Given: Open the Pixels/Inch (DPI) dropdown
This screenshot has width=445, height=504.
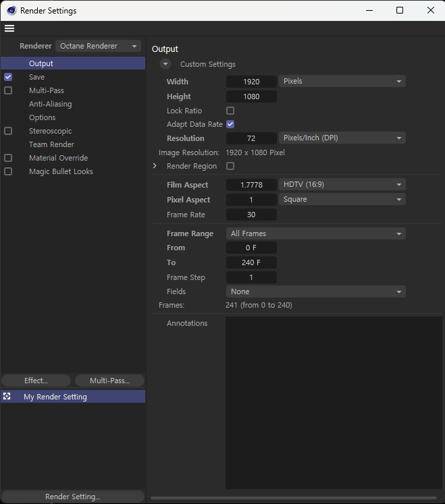Looking at the screenshot, I should pos(342,138).
